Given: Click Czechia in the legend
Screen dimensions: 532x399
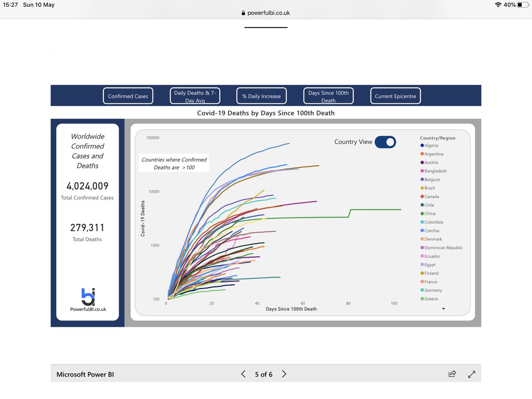Looking at the screenshot, I should point(430,231).
